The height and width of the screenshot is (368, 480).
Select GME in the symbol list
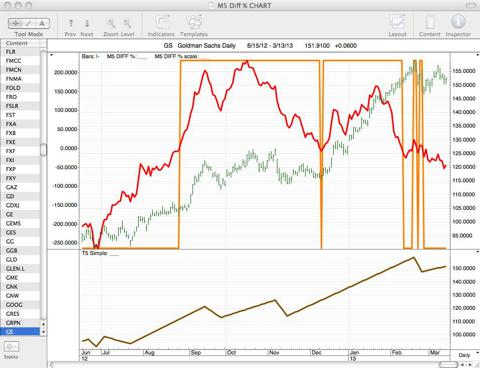20,277
